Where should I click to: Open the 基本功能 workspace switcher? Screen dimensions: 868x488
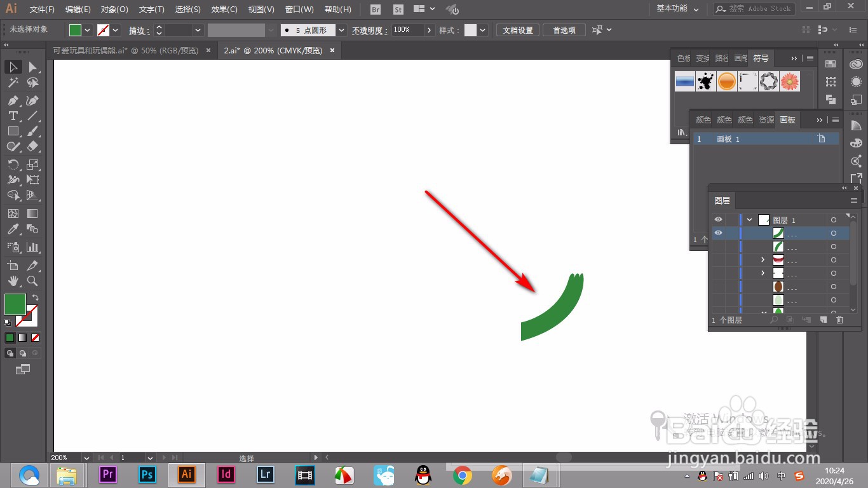point(677,9)
